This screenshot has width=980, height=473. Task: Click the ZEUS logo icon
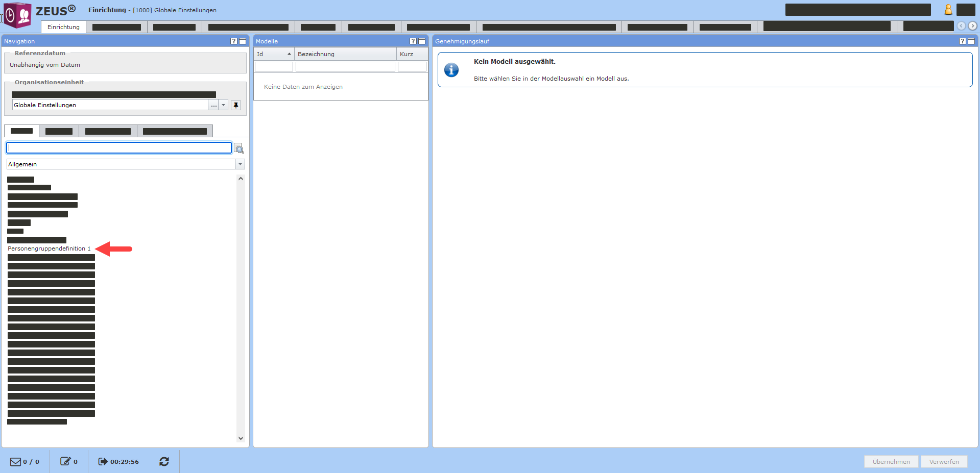18,15
